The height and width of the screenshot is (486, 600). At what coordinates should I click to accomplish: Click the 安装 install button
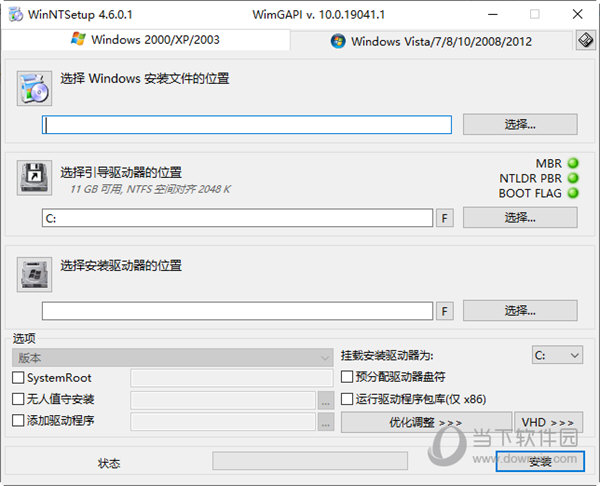pos(540,461)
